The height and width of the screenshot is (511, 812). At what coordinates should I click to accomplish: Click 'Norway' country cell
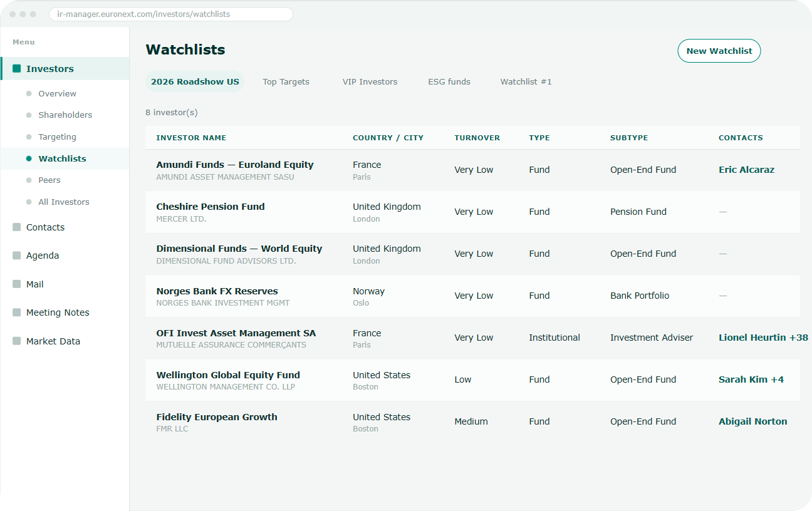368,291
